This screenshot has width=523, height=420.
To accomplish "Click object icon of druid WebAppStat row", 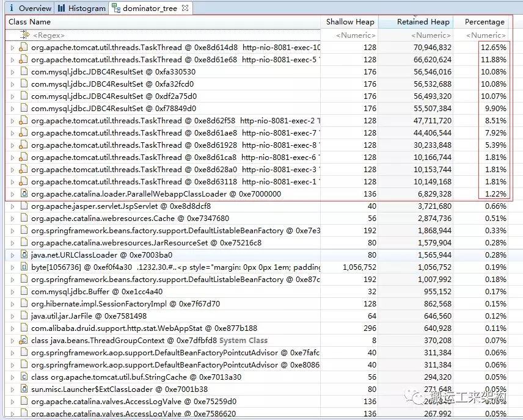I will click(24, 328).
